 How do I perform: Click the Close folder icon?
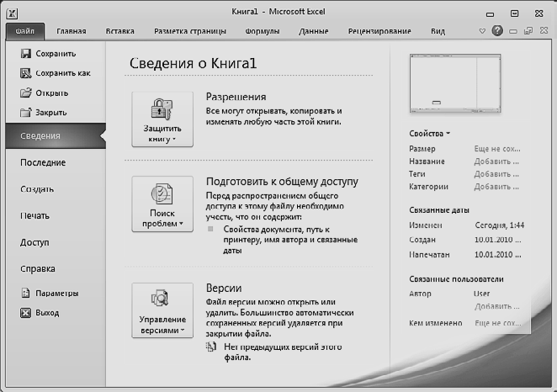pyautogui.click(x=25, y=113)
